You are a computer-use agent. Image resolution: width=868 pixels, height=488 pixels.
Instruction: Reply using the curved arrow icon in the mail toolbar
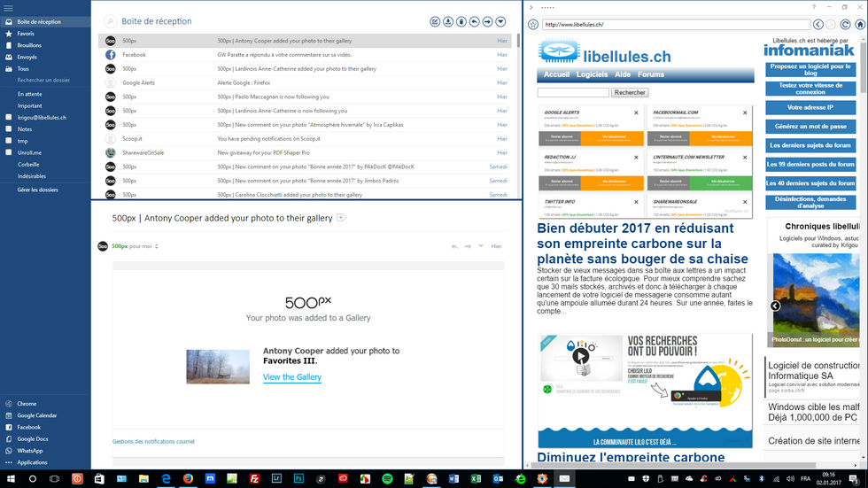point(475,21)
